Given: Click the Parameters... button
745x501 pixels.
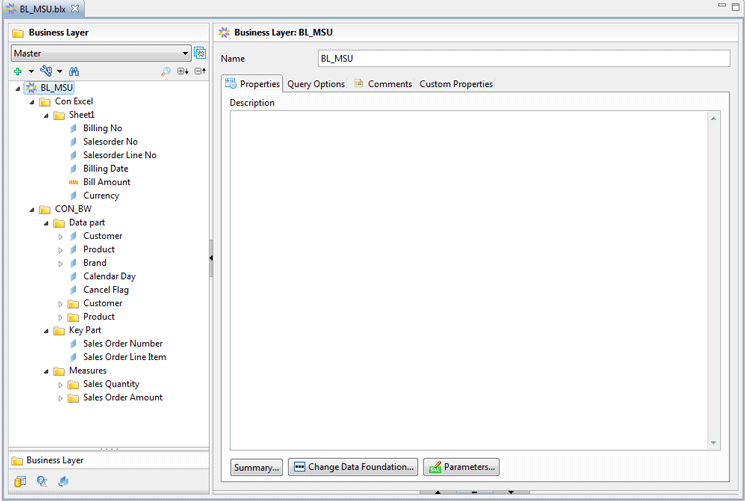Looking at the screenshot, I should pyautogui.click(x=461, y=467).
